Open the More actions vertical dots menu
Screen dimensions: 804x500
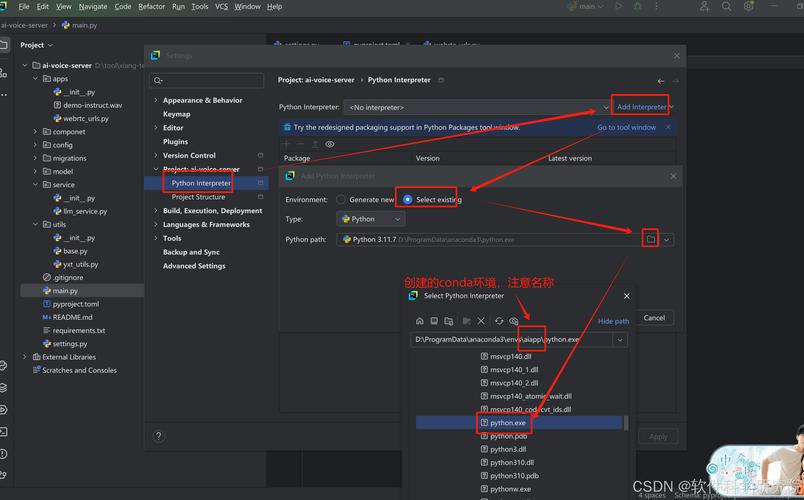click(x=656, y=6)
